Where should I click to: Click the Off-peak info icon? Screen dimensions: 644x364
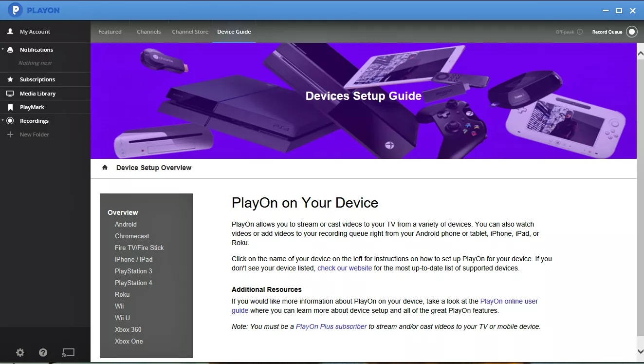tap(579, 32)
